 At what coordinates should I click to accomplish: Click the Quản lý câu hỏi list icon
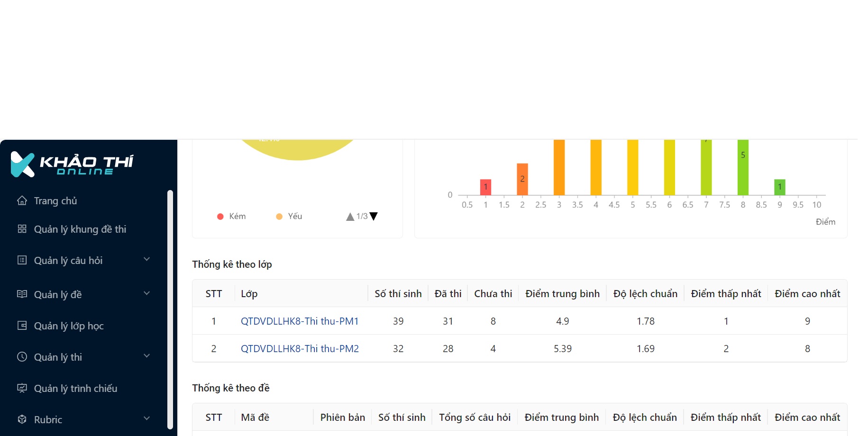pyautogui.click(x=22, y=260)
